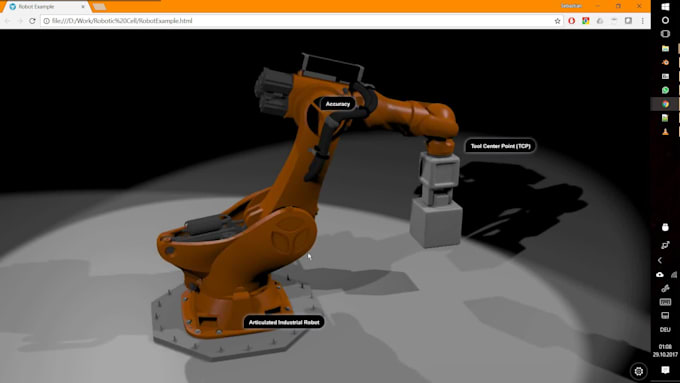Image resolution: width=680 pixels, height=383 pixels.
Task: Switch to the Robot Example browser tab
Action: pos(43,7)
